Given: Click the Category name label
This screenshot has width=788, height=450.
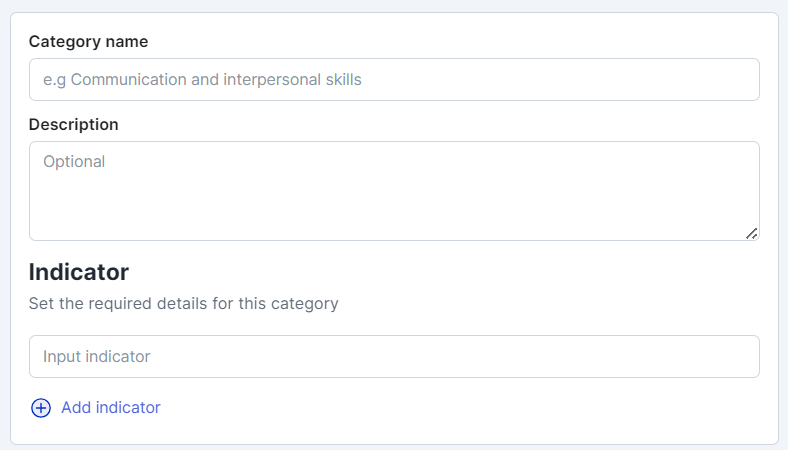Looking at the screenshot, I should 89,42.
